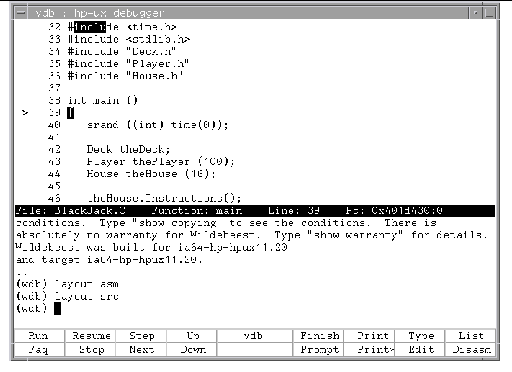512x372 pixels.
Task: Click the empty (wdb) prompt input cursor
Action: point(57,309)
